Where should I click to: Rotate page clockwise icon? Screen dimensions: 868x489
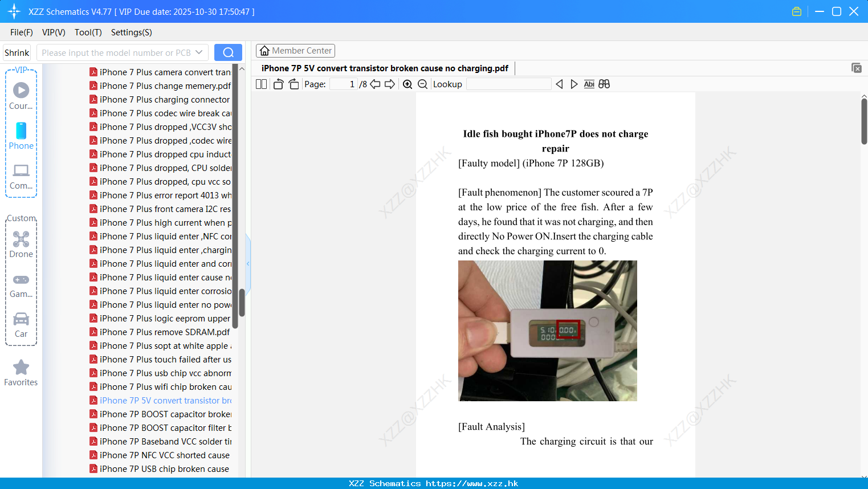(294, 84)
